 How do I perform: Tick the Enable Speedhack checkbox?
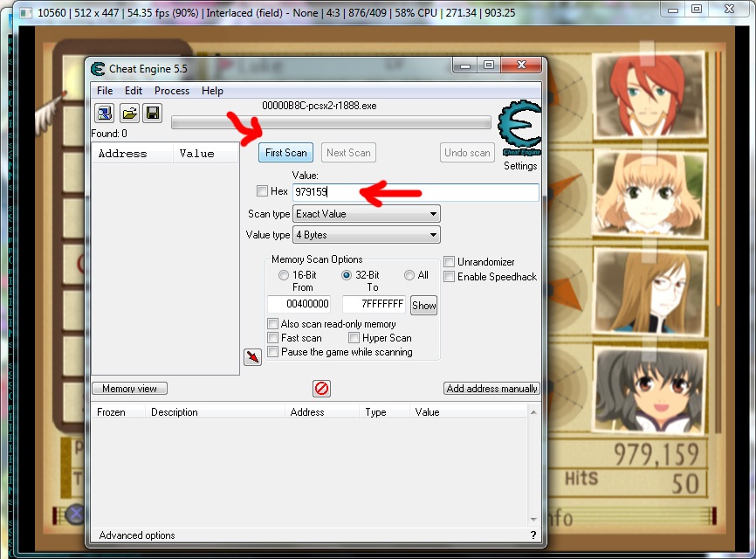pyautogui.click(x=449, y=276)
